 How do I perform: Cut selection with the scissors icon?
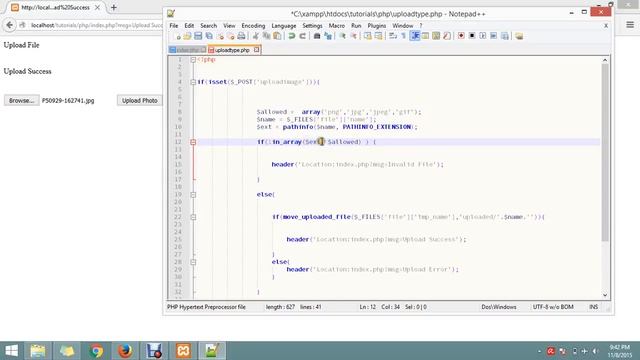(256, 36)
